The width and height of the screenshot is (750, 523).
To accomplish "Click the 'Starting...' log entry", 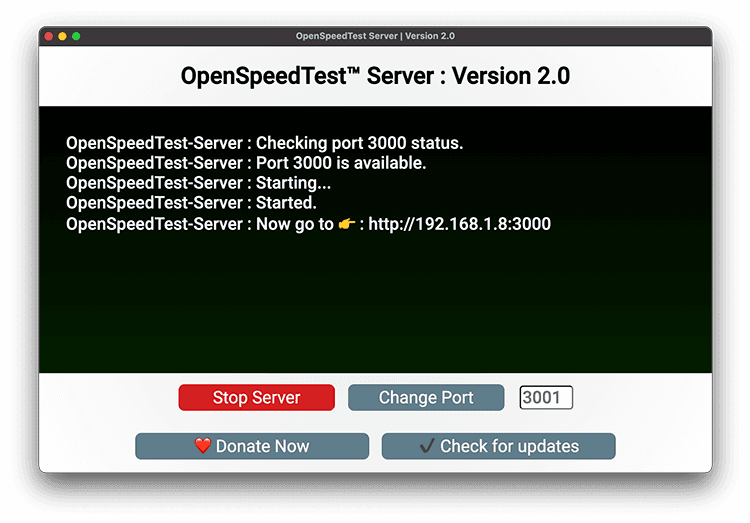I will point(198,183).
